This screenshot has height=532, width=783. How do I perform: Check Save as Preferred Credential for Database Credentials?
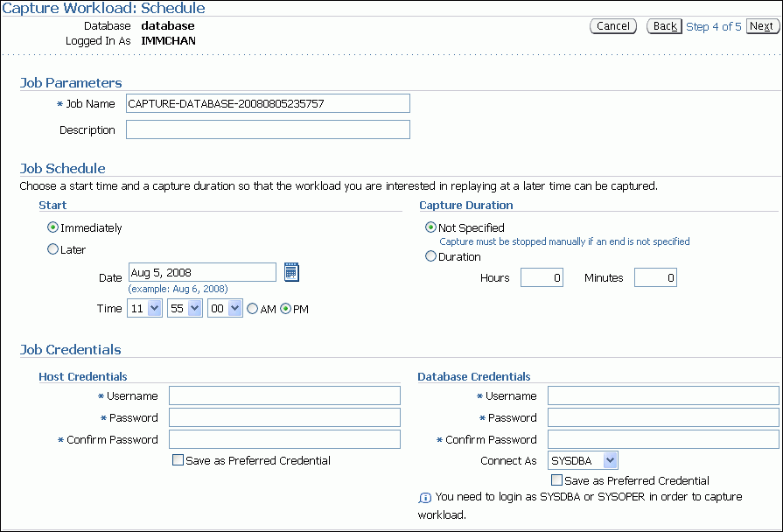pos(556,479)
